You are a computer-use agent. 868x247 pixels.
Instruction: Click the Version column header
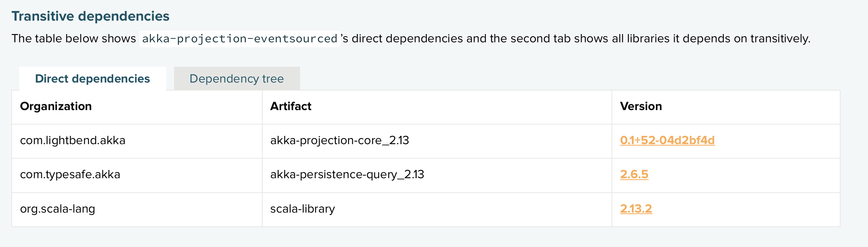tap(641, 106)
